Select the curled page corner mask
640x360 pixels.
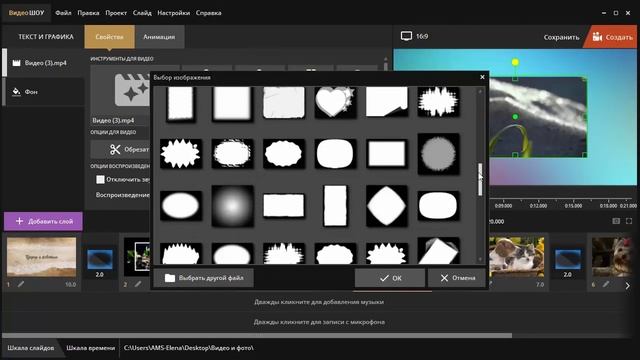click(387, 102)
